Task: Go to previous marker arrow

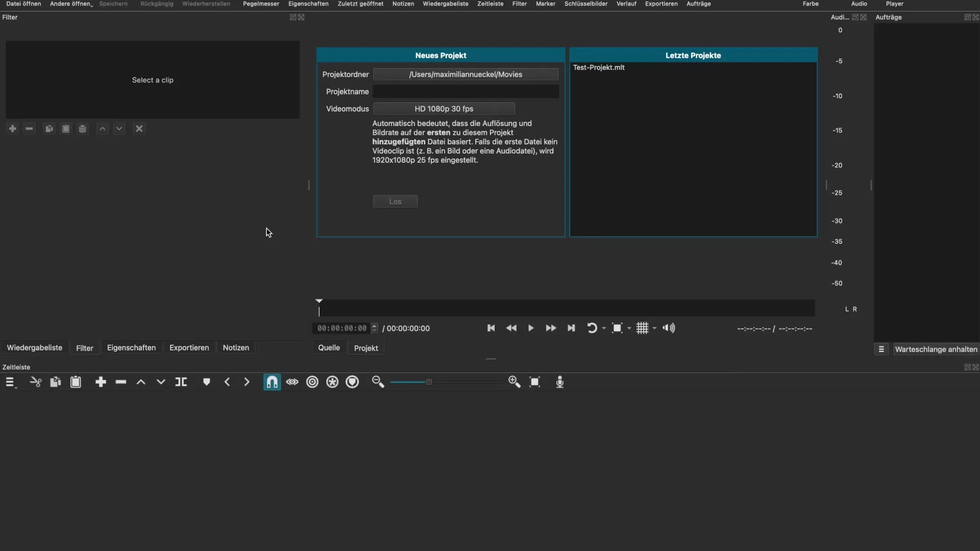Action: pos(227,382)
